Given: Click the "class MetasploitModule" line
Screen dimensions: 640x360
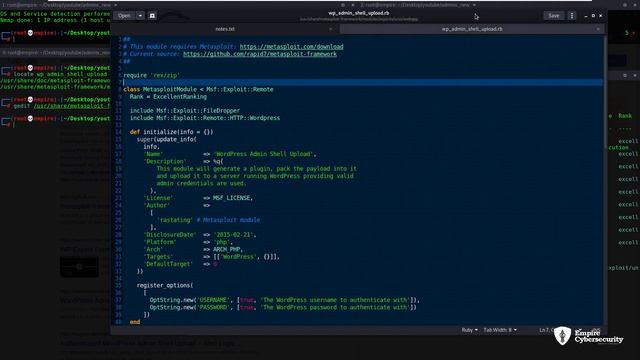Looking at the screenshot, I should pyautogui.click(x=198, y=89).
